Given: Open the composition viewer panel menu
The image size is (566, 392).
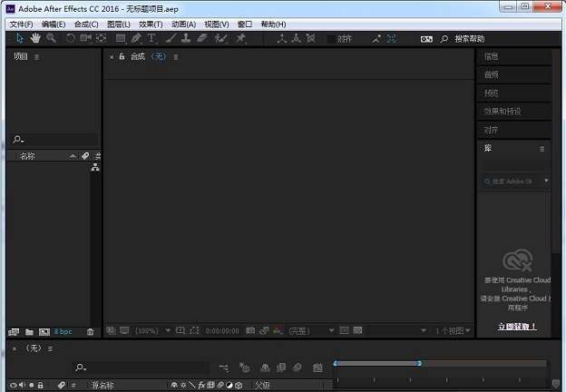Looking at the screenshot, I should (176, 57).
